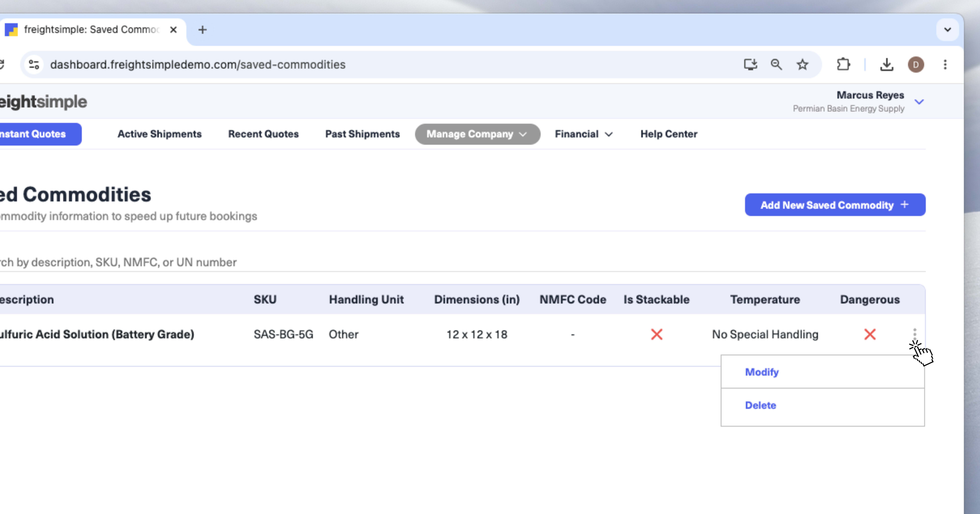
Task: Open the Chrome three-dot menu
Action: pyautogui.click(x=945, y=65)
